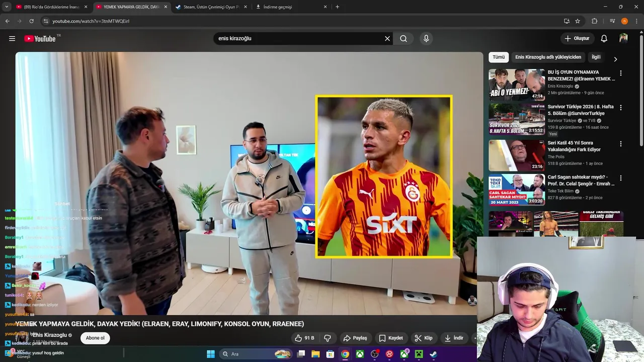Open Chrome extensions puzzle icon
The height and width of the screenshot is (362, 644).
pos(595,21)
